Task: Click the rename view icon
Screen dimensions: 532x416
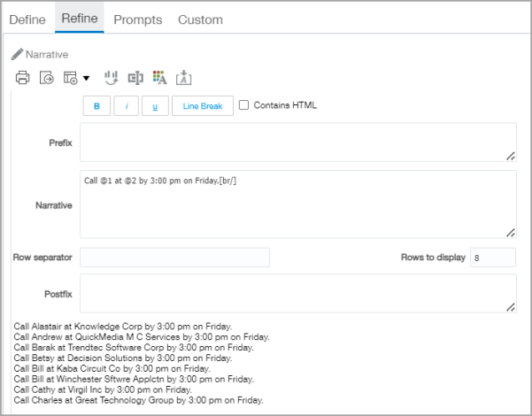Action: point(135,78)
